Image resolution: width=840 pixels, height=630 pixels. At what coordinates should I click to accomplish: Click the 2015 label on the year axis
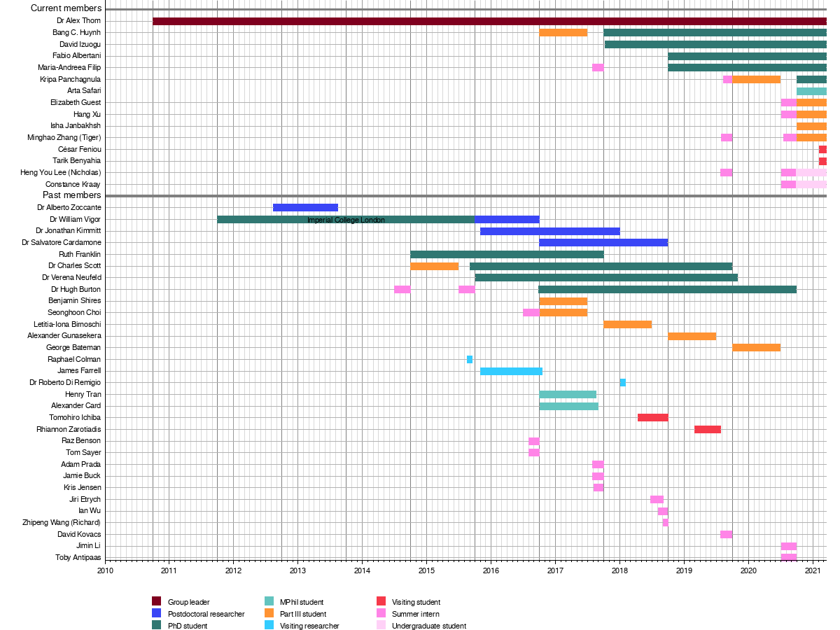point(426,571)
